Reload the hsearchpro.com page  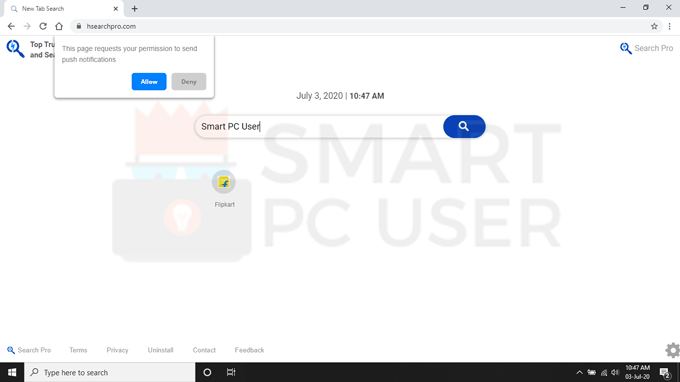(43, 26)
